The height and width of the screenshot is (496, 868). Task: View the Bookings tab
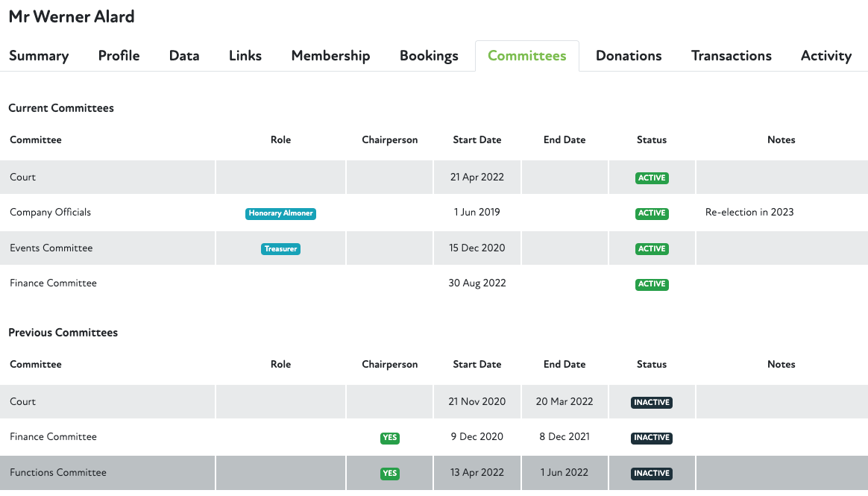click(x=429, y=56)
